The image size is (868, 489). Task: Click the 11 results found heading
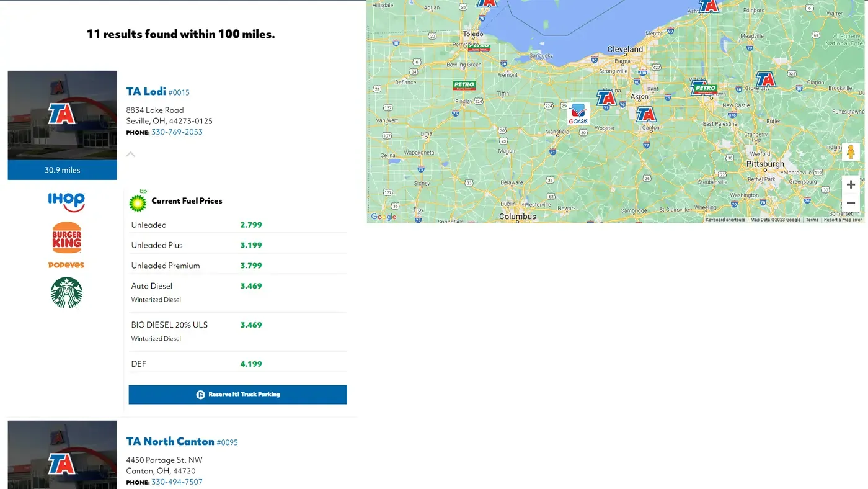[x=180, y=34]
